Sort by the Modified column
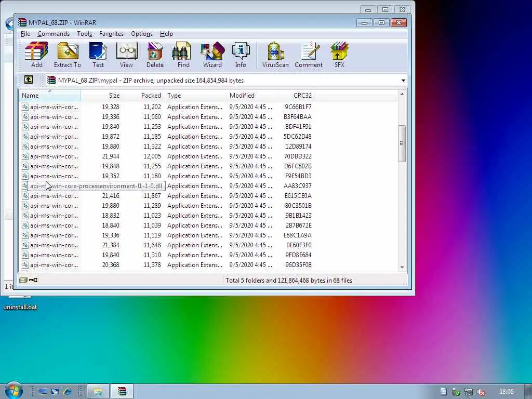The image size is (532, 399). coord(252,96)
